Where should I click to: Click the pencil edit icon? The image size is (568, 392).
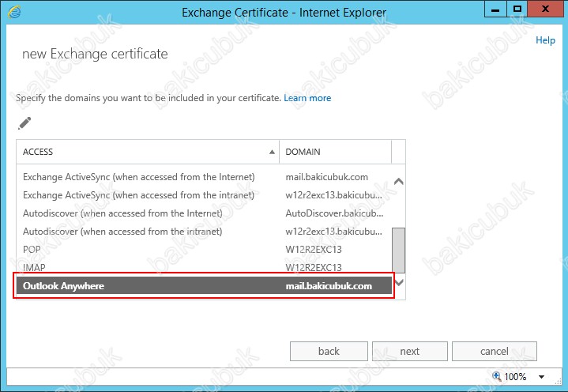click(24, 123)
